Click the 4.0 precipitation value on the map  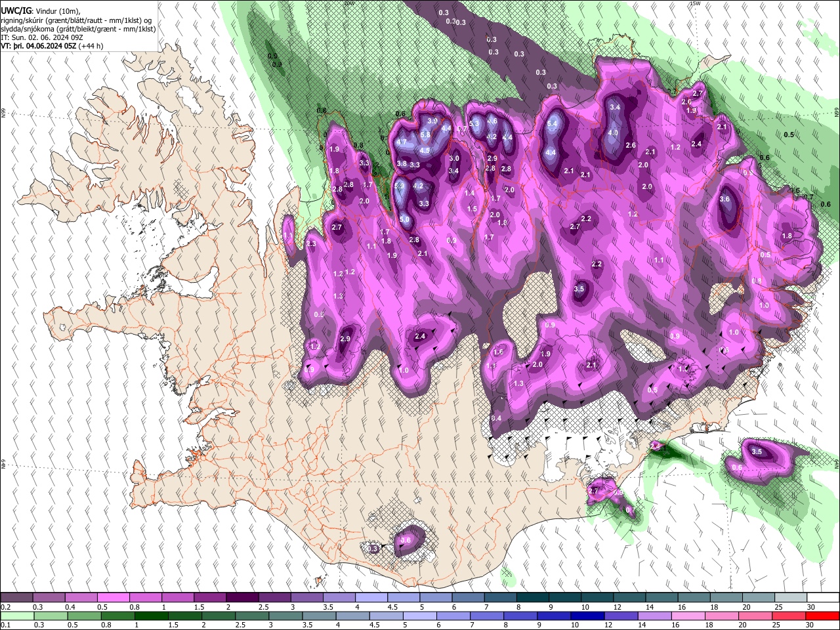(613, 133)
